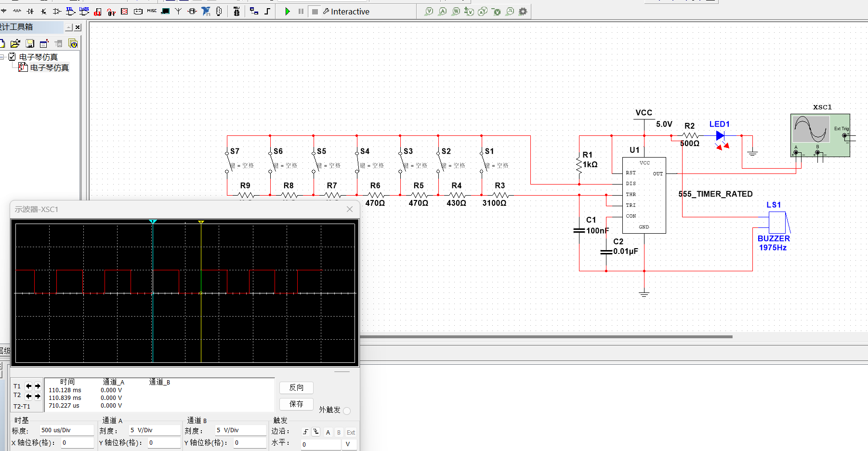Click the 反向 button

[x=296, y=388]
